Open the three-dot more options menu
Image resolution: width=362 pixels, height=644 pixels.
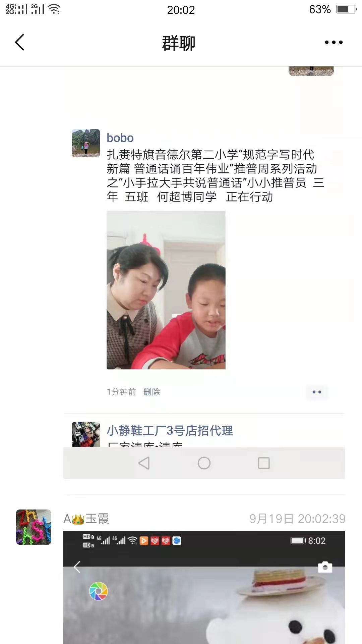click(x=334, y=42)
